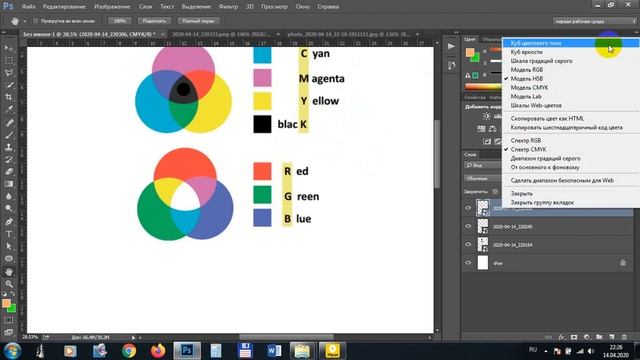Add Brightness/Contrast adjustment sun icon

point(487,116)
